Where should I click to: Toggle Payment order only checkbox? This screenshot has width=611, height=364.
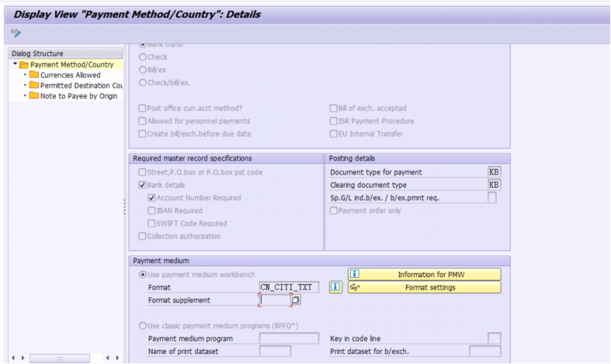pos(334,210)
